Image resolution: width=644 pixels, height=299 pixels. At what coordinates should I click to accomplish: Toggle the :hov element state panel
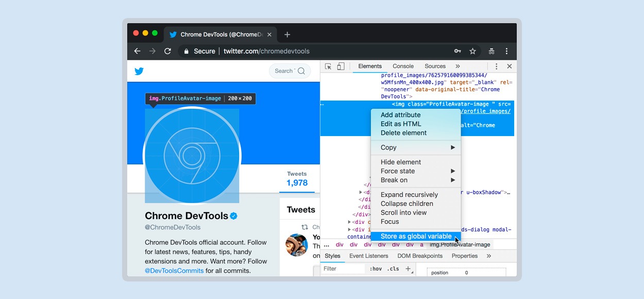pyautogui.click(x=375, y=269)
